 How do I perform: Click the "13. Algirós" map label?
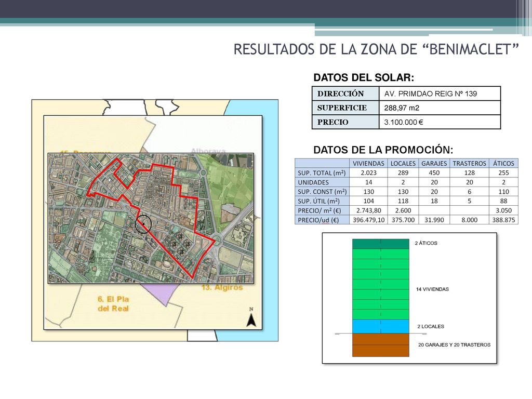[x=222, y=287]
